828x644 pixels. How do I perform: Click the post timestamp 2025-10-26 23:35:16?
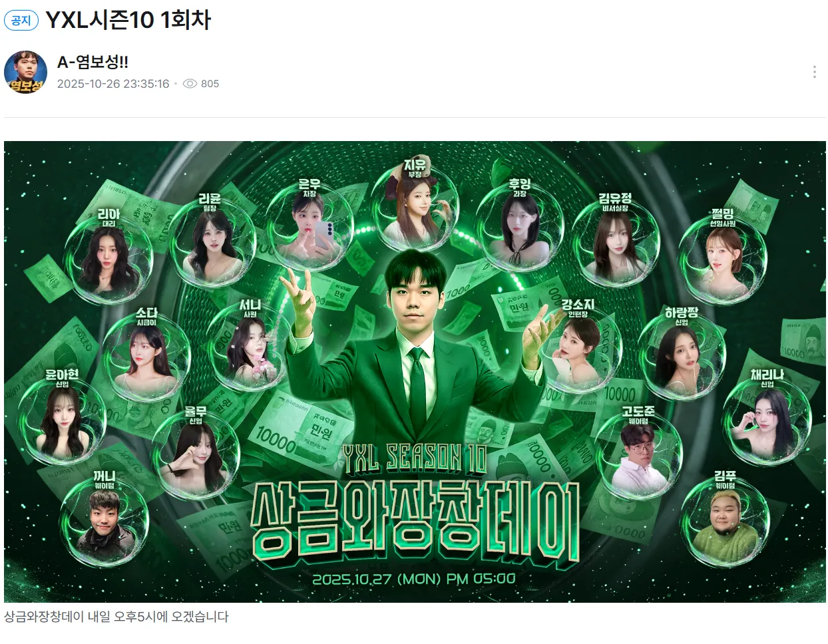click(x=113, y=84)
